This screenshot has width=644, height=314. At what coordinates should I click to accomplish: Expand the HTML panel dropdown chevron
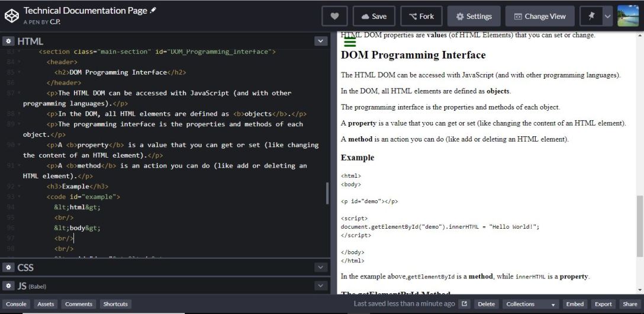click(321, 41)
